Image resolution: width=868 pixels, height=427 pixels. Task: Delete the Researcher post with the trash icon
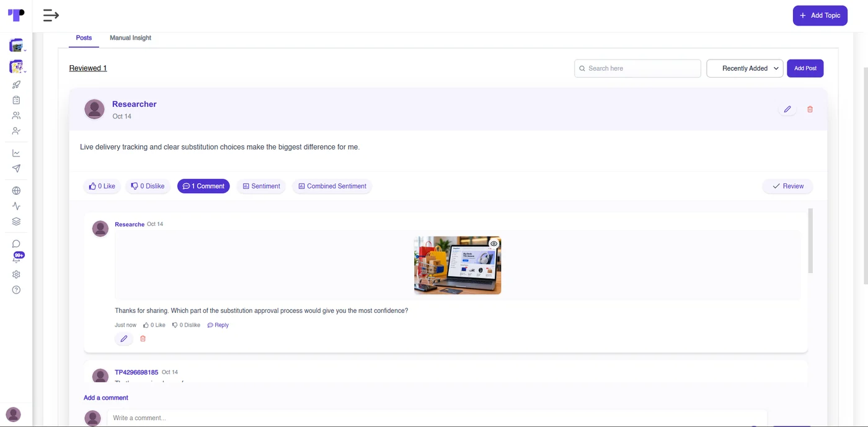(810, 109)
